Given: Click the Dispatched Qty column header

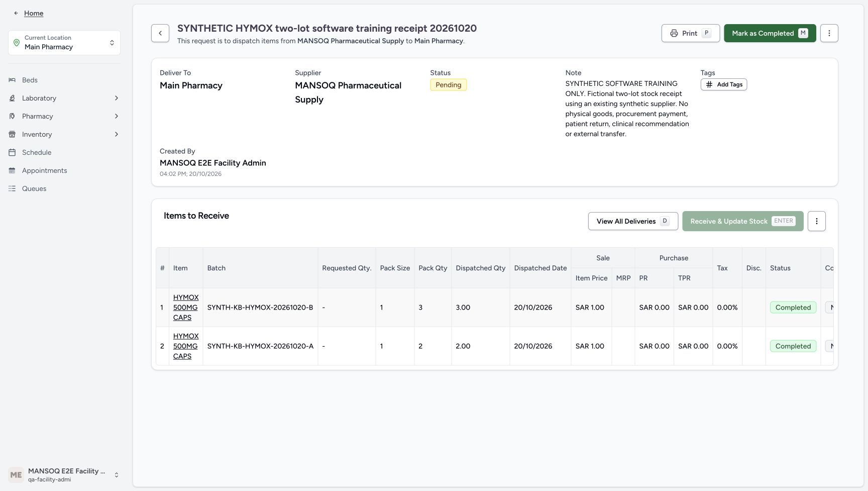Looking at the screenshot, I should [481, 268].
